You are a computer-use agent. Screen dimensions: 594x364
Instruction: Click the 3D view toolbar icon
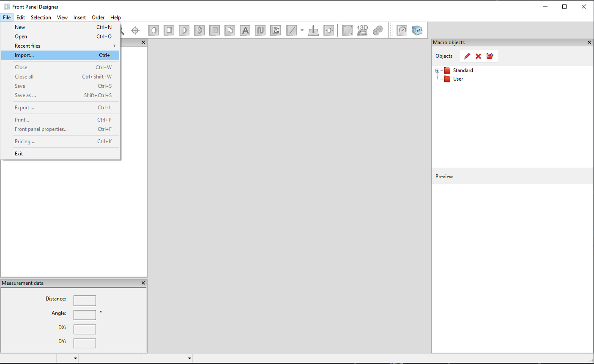[362, 30]
